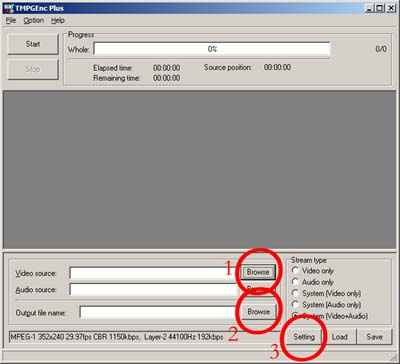Click the Whole progress bar
Viewport: 400px width, 364px height.
coord(212,49)
